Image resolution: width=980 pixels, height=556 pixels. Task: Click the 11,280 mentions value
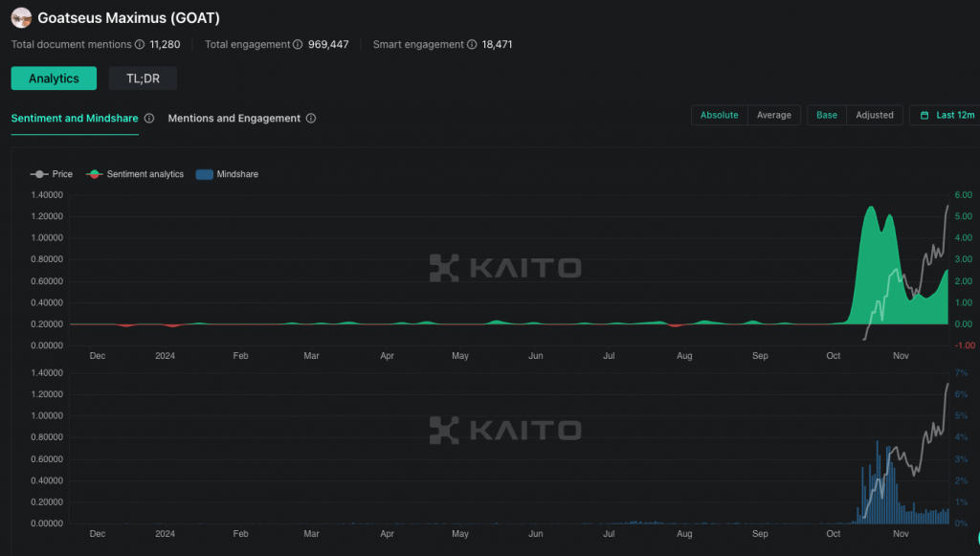coord(165,44)
